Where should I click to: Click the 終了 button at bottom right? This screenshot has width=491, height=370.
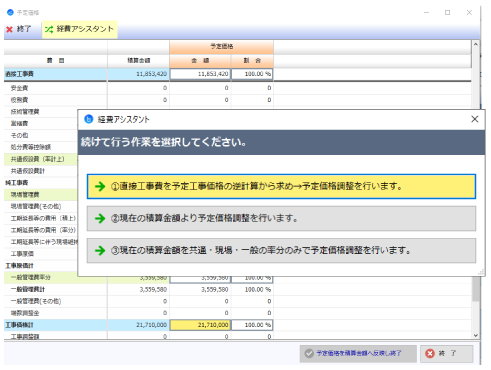(x=447, y=353)
